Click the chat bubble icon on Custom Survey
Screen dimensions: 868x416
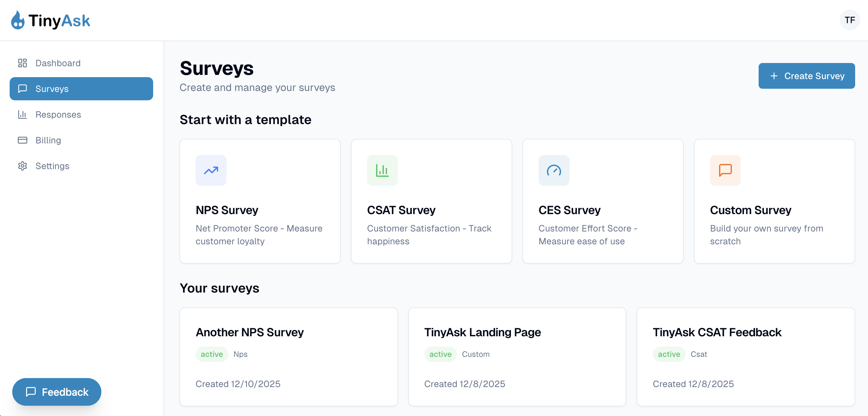coord(725,170)
